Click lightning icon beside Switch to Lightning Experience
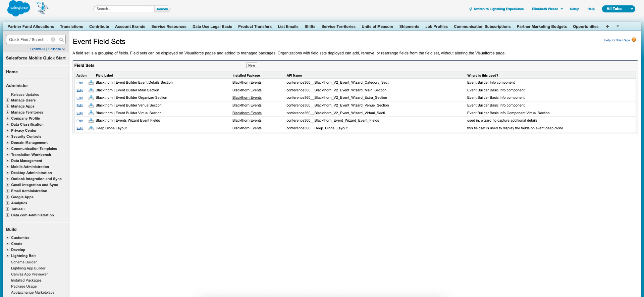The width and height of the screenshot is (644, 297). click(471, 9)
